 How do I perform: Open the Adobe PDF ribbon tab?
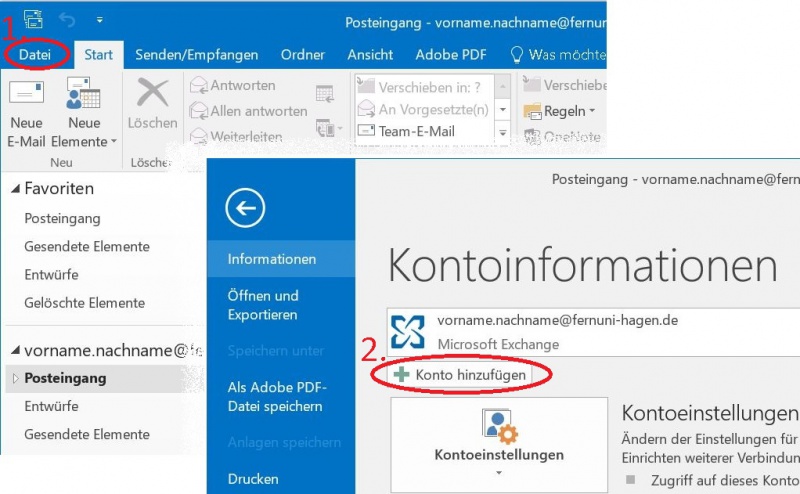click(451, 55)
